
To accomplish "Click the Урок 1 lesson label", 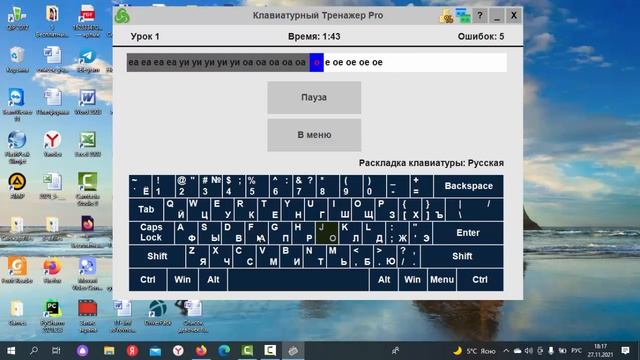I will coord(145,36).
